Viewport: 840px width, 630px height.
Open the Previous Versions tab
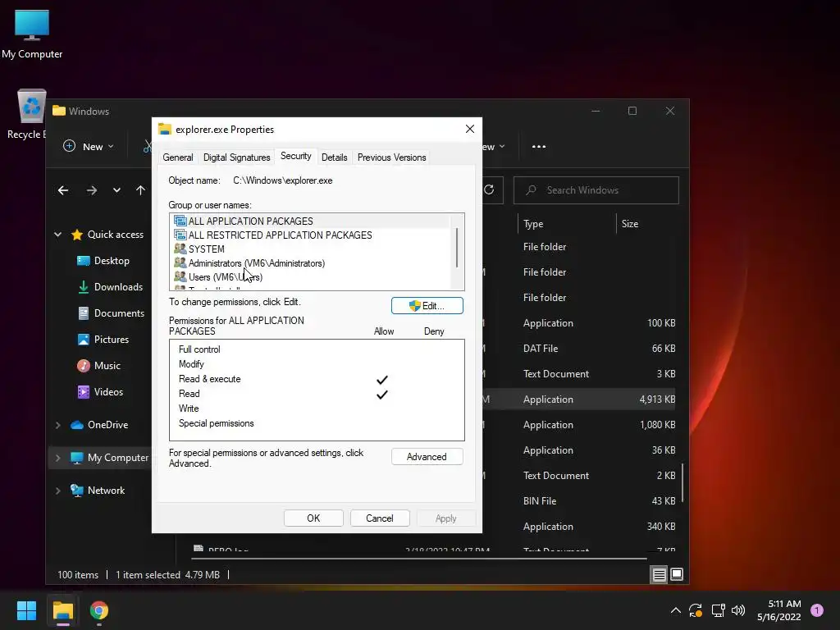(391, 157)
